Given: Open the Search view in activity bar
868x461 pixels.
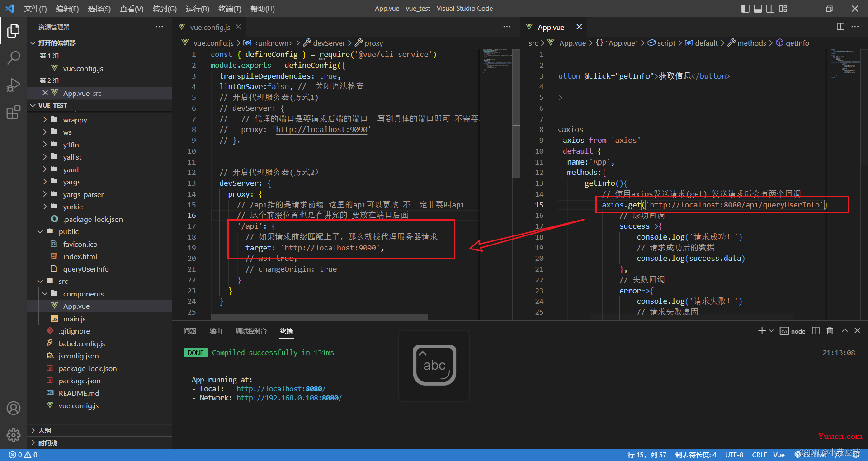Looking at the screenshot, I should point(14,57).
